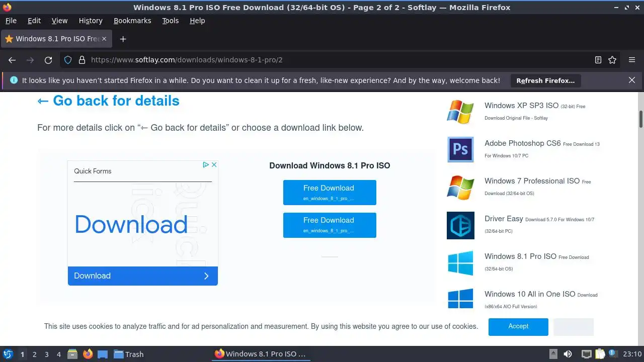Screen dimensions: 644x362
Task: Switch to workspace 3 in the pager
Action: (46, 354)
